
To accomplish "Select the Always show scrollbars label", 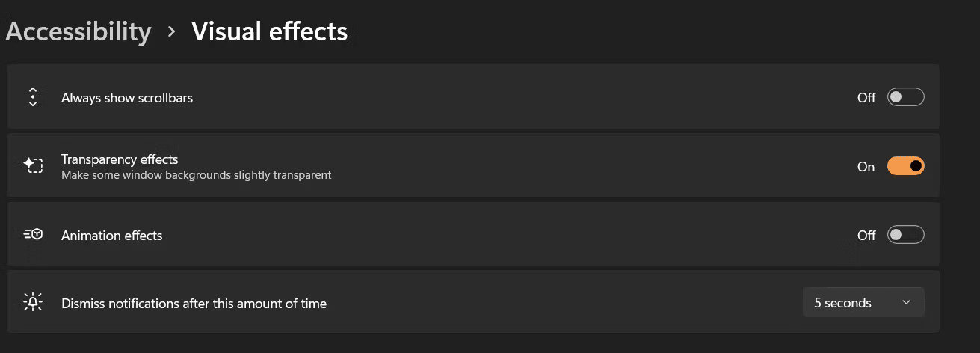I will pos(127,98).
